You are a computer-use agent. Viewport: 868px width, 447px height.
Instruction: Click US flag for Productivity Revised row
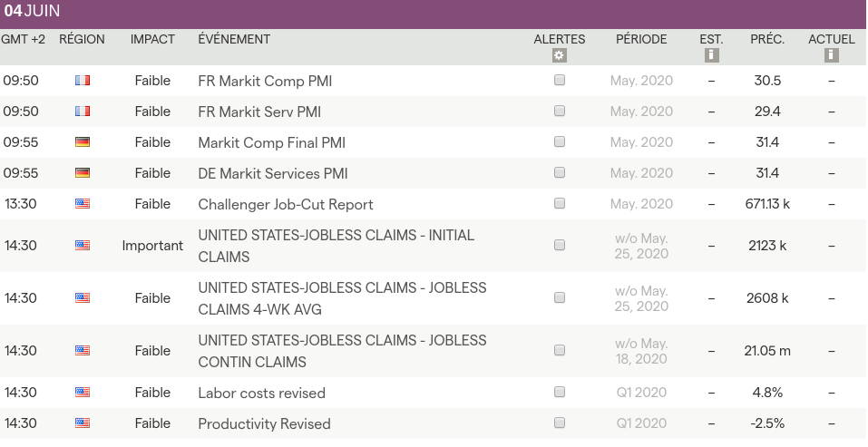[x=83, y=423]
